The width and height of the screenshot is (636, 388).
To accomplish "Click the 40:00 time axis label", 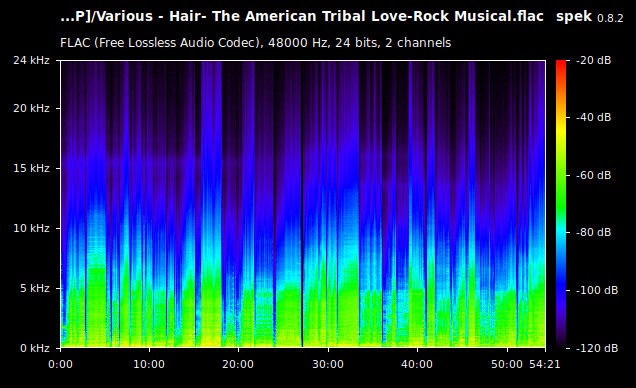I will click(417, 364).
